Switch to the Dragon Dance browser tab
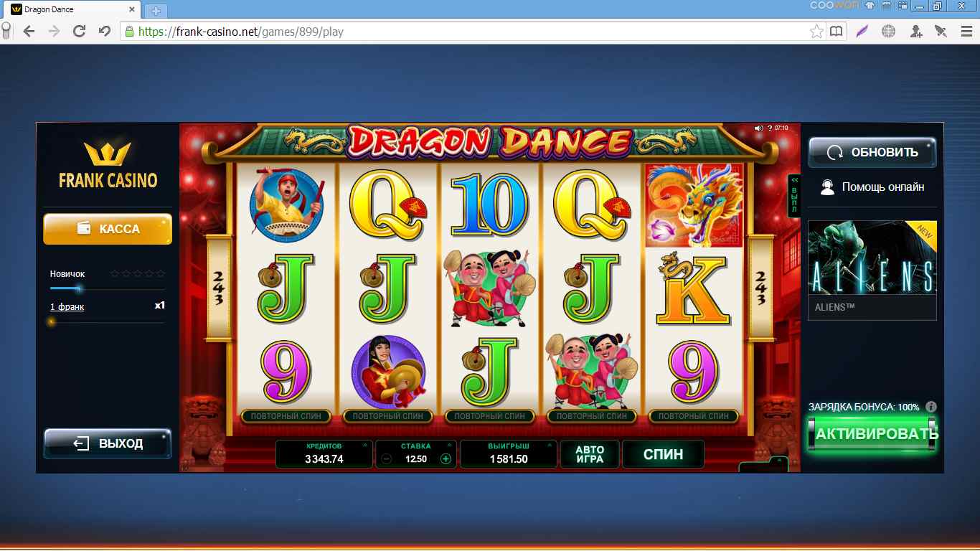980x551 pixels. pyautogui.click(x=72, y=10)
